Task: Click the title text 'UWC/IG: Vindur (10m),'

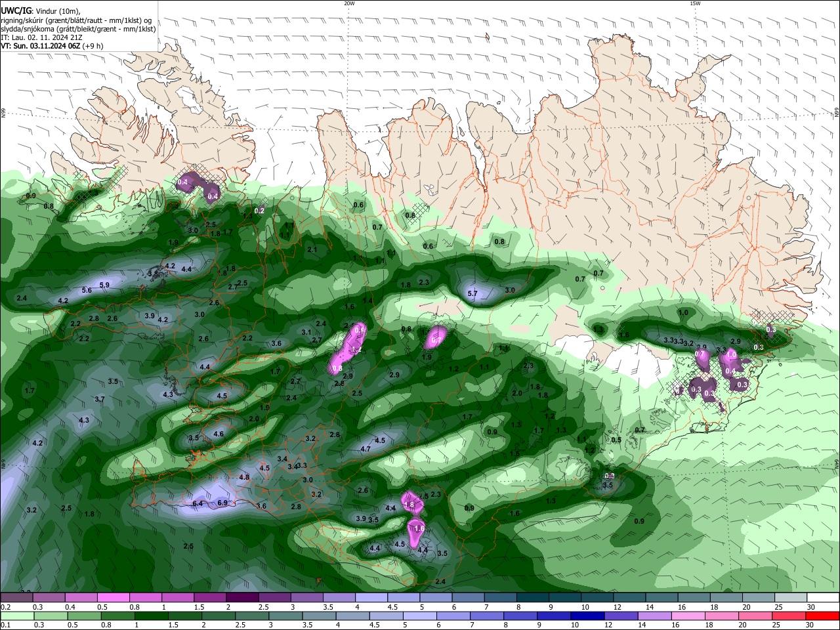Action: 40,10
